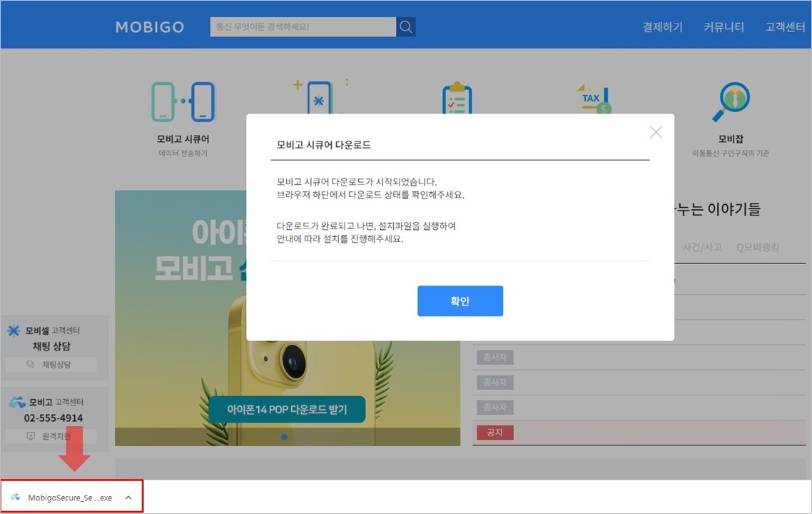Screen dimensions: 812x514
Task: Click the phone number 02-555-4914
Action: click(x=54, y=418)
